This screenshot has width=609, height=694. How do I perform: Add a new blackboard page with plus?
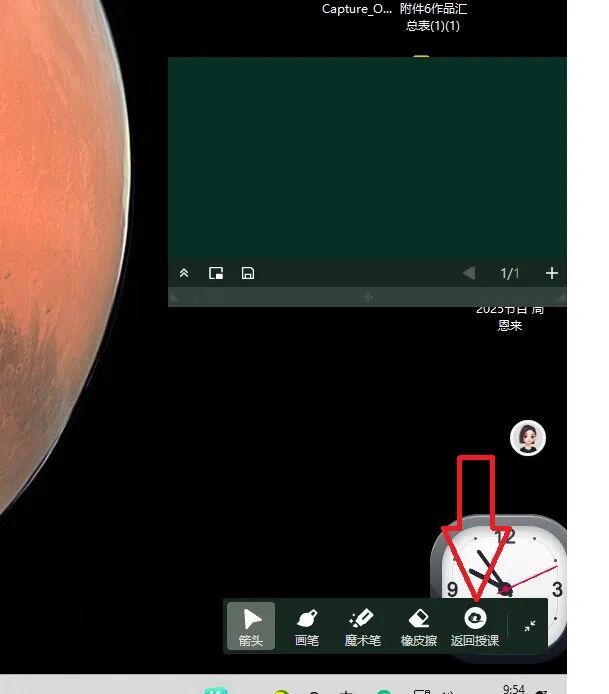pos(551,273)
